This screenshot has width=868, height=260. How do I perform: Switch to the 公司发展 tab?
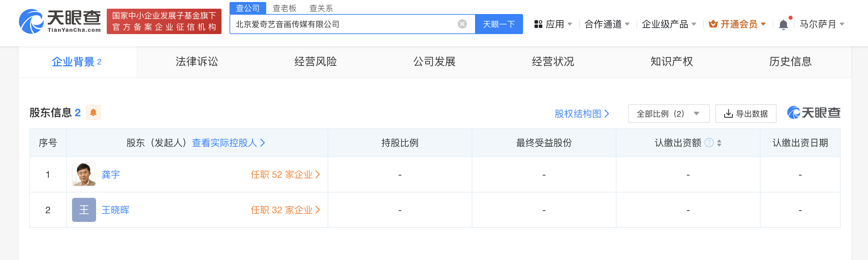(434, 62)
